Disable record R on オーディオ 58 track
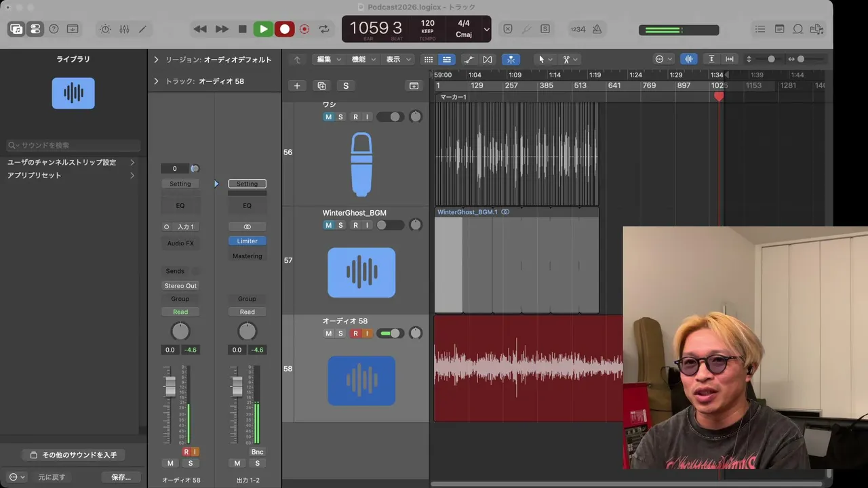The image size is (868, 488). 355,333
